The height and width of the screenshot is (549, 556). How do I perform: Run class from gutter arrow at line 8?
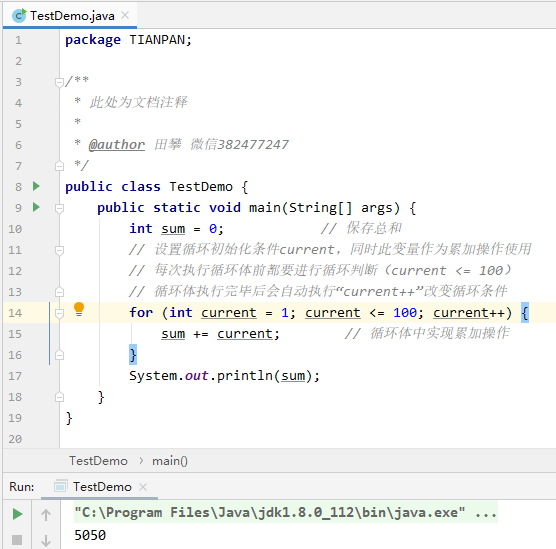click(x=36, y=186)
